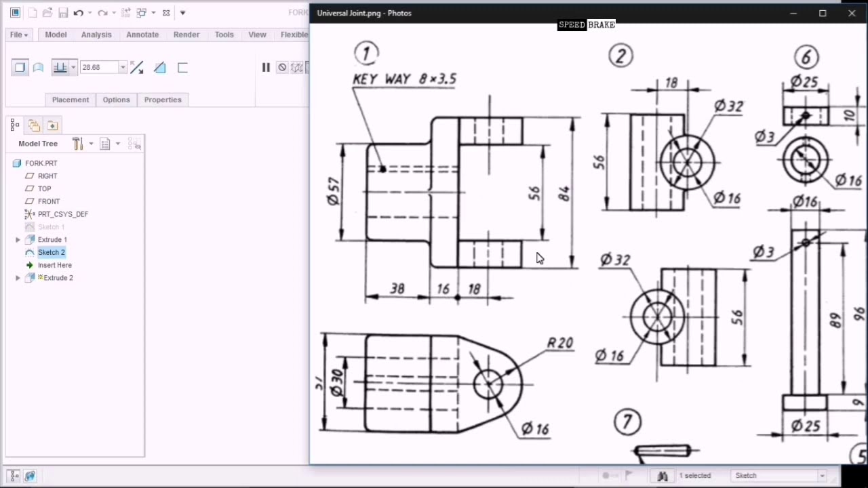
Task: Toggle model tree display in status bar
Action: [x=14, y=476]
